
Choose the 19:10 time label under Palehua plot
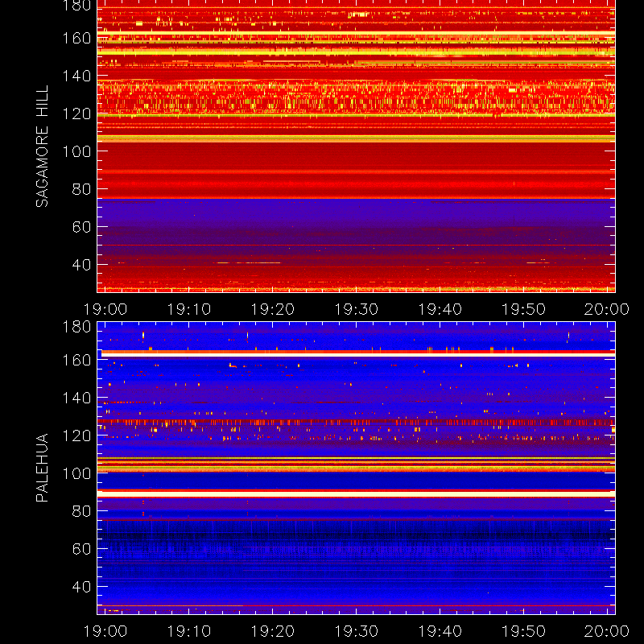click(189, 631)
